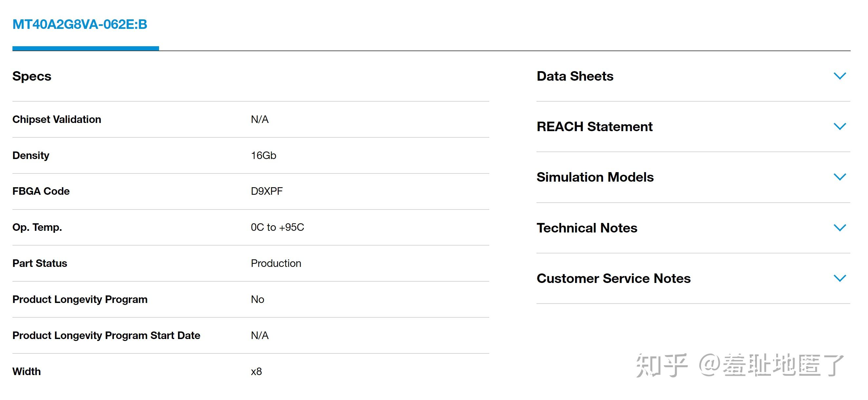Click the Product Longevity Program label
The width and height of the screenshot is (868, 400).
pyautogui.click(x=80, y=299)
